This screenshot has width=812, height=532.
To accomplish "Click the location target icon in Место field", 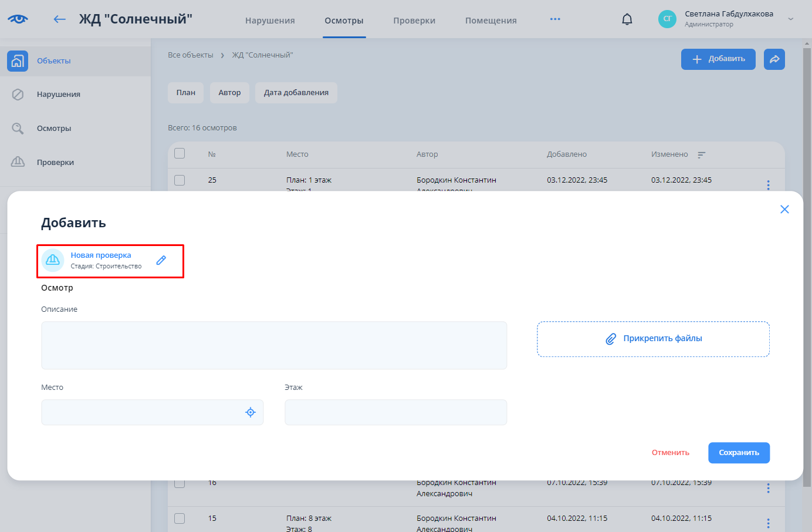I will (x=251, y=412).
